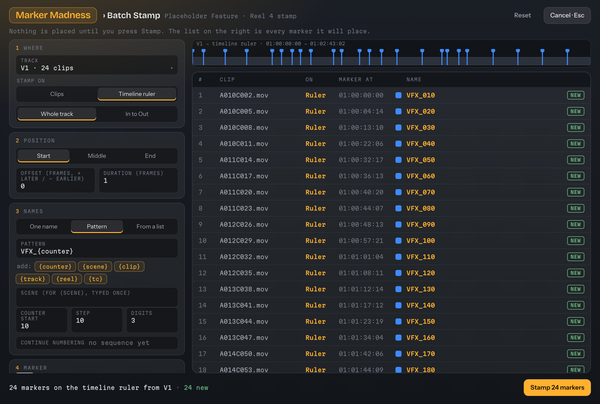Click NEW badge on VFX_170 row
600x404 pixels.
pos(576,354)
